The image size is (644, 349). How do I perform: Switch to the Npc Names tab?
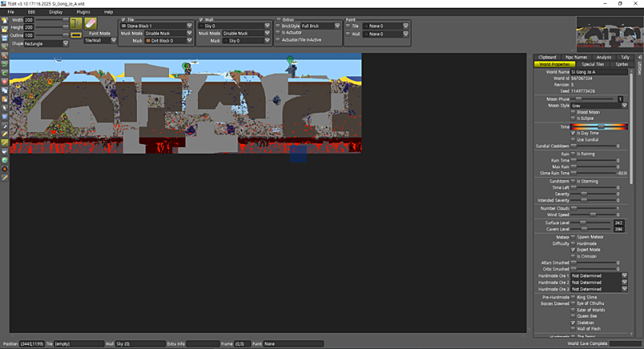pos(576,57)
